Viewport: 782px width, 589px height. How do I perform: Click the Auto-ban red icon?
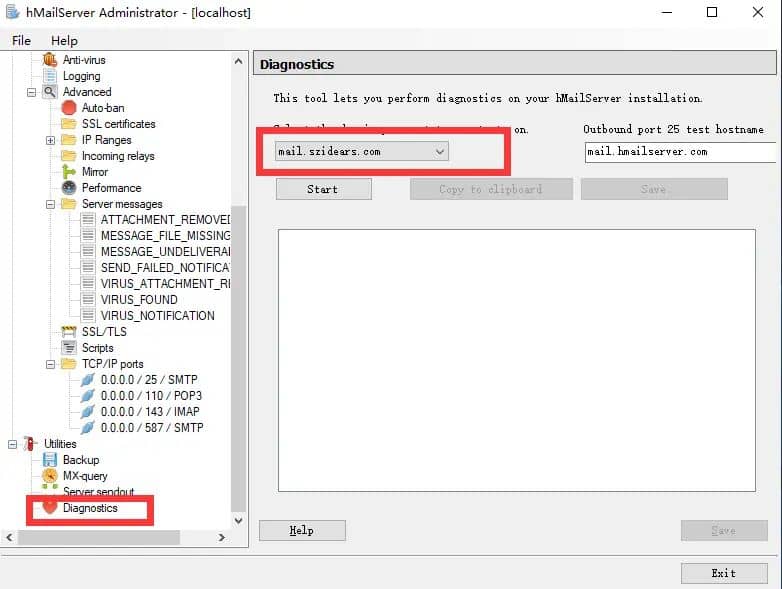(x=68, y=108)
